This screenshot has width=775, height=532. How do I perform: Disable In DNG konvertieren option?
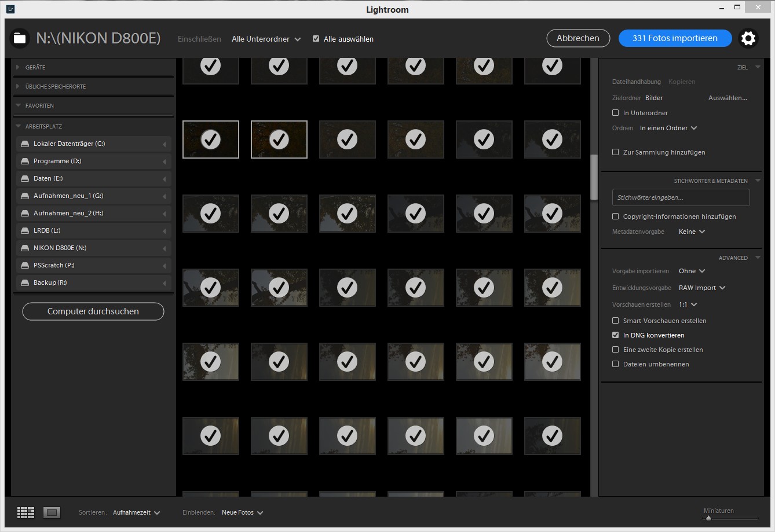[616, 335]
